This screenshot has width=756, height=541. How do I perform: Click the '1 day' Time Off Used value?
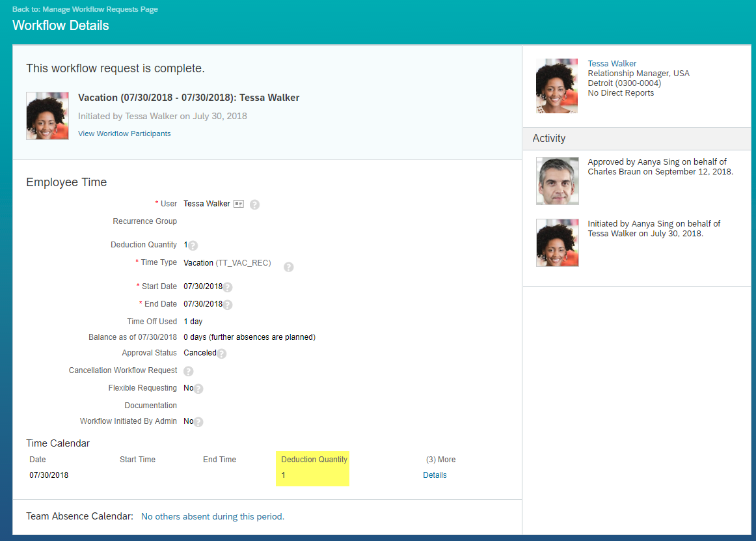[x=193, y=322]
